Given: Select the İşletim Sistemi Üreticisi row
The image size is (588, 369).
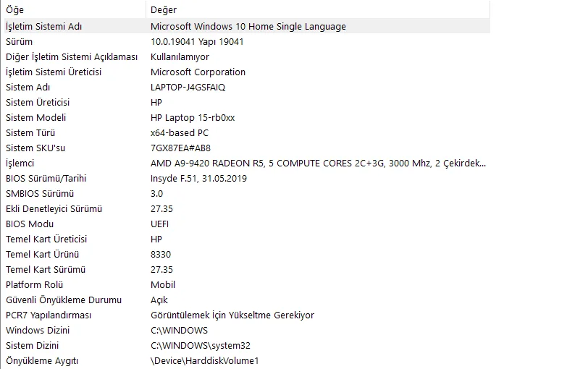Looking at the screenshot, I should tap(54, 72).
